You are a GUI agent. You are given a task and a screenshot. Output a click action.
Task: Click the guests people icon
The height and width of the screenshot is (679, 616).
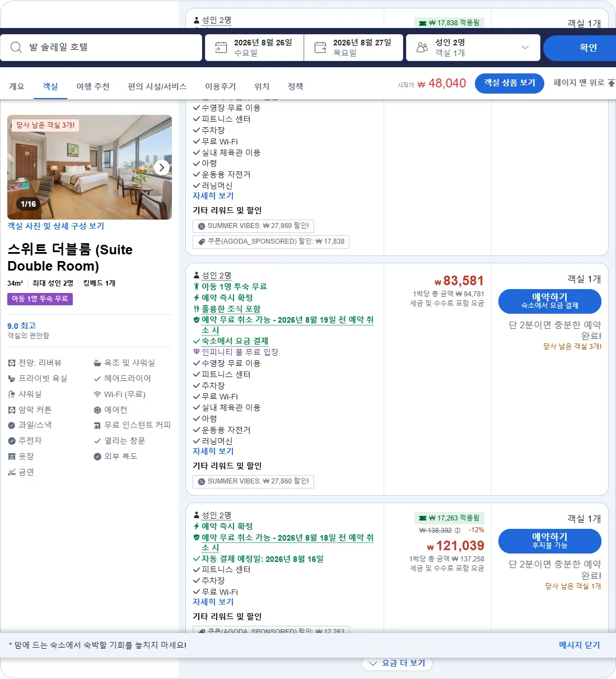click(422, 48)
